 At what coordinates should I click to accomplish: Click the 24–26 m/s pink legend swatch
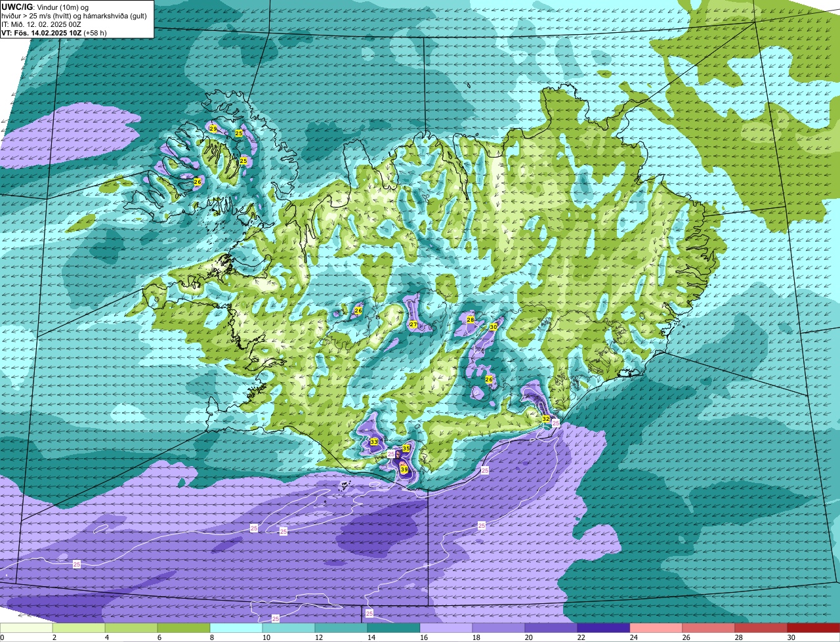click(x=656, y=628)
